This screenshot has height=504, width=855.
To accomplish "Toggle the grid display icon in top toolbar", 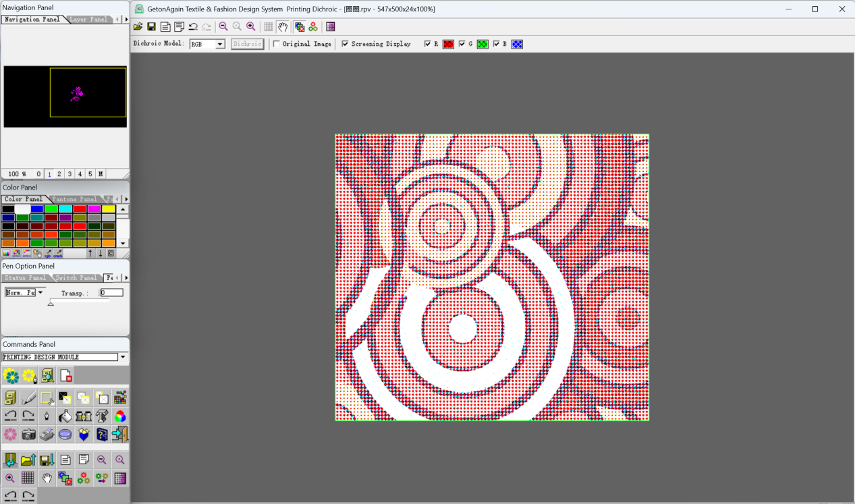I will (x=269, y=27).
